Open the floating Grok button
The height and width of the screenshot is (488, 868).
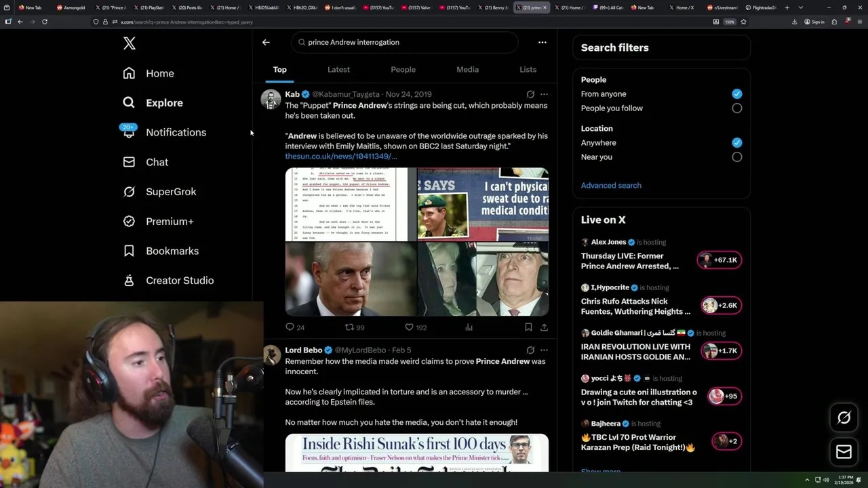(844, 418)
